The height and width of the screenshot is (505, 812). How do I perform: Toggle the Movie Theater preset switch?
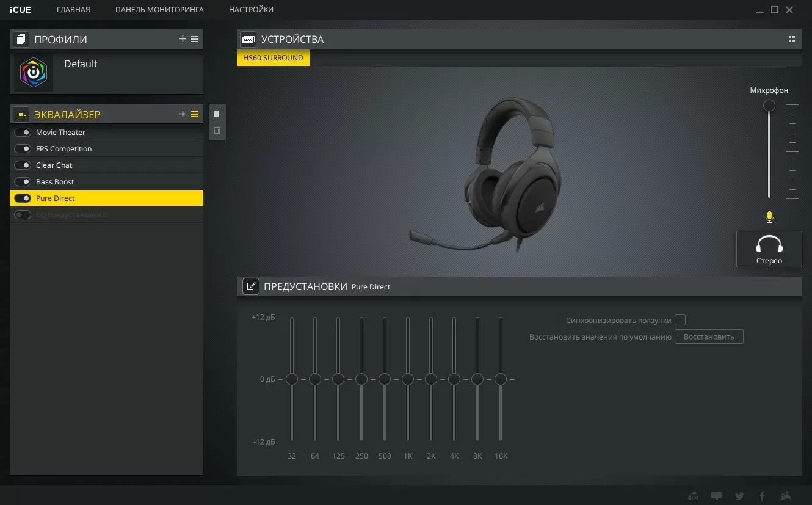click(x=23, y=133)
